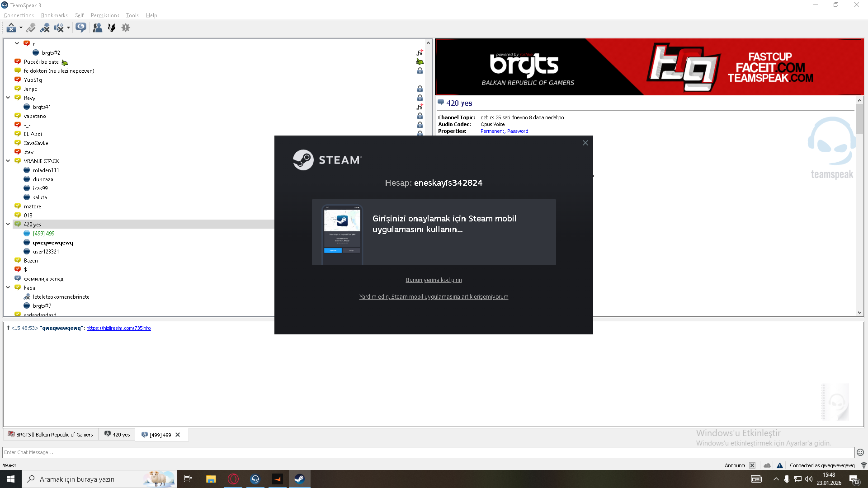Viewport: 868px width, 488px height.
Task: Dismiss the Announce news item
Action: pyautogui.click(x=752, y=465)
